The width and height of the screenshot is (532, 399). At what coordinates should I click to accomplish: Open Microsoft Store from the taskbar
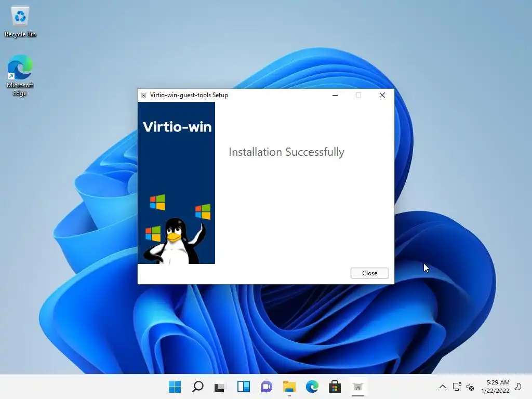(x=335, y=387)
